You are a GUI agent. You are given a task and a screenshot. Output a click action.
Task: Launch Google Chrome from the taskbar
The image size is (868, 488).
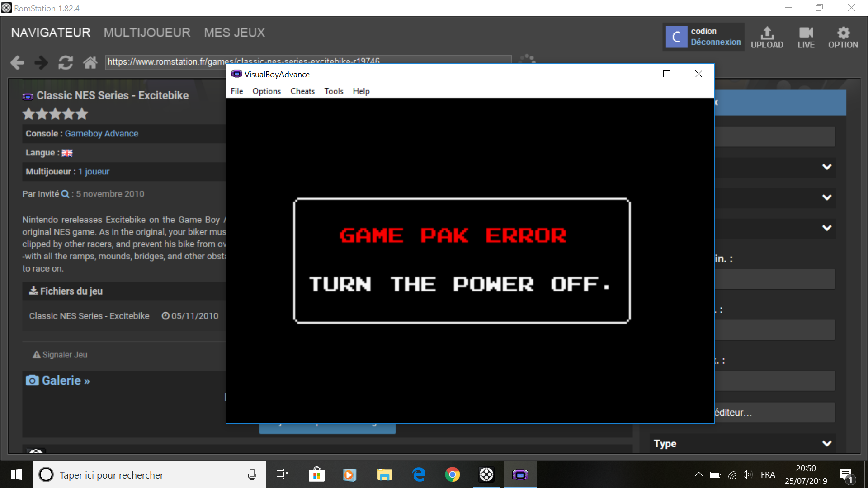[x=452, y=474]
